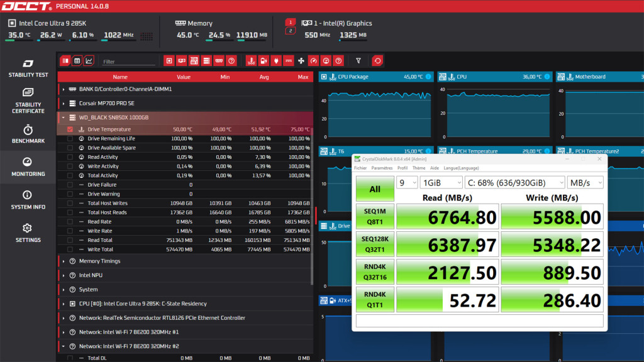The image size is (644, 362).
Task: Click the OCCT logo
Action: [27, 6]
